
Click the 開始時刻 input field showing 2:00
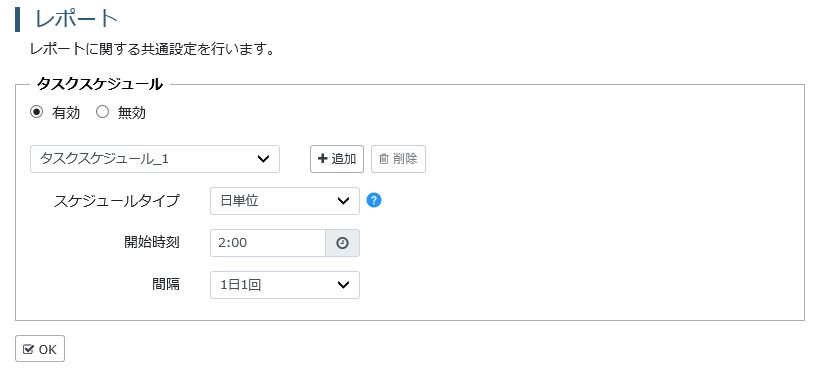[x=268, y=243]
